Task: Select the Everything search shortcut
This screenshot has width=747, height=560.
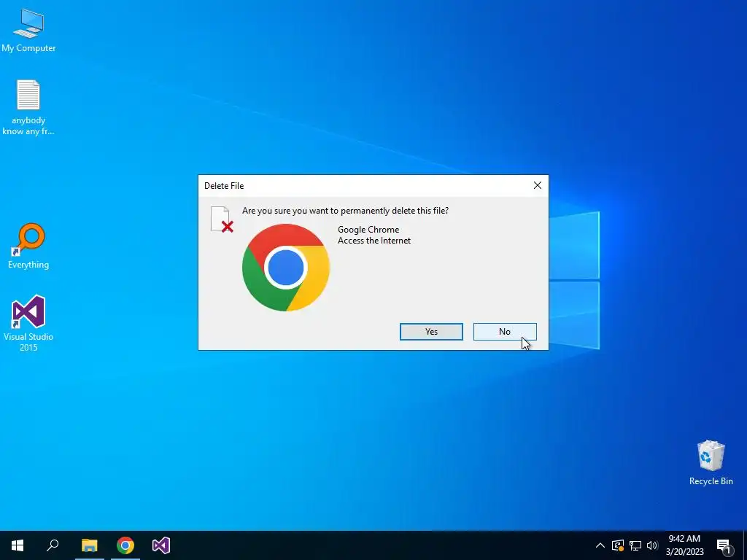Action: 28,246
